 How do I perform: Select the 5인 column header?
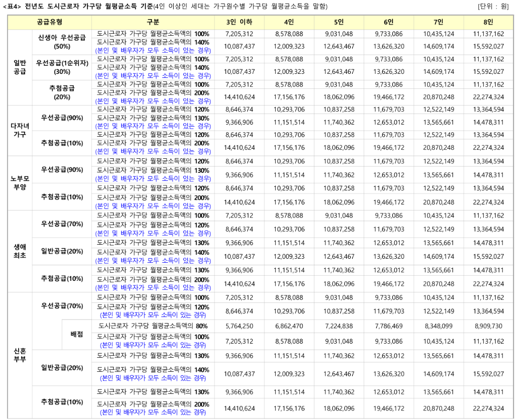(x=339, y=22)
